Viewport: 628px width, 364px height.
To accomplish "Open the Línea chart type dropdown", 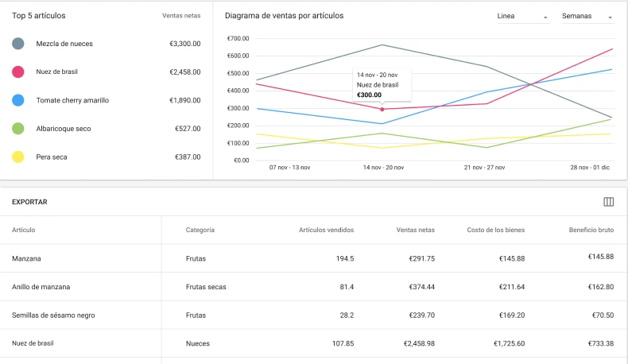I will 522,16.
